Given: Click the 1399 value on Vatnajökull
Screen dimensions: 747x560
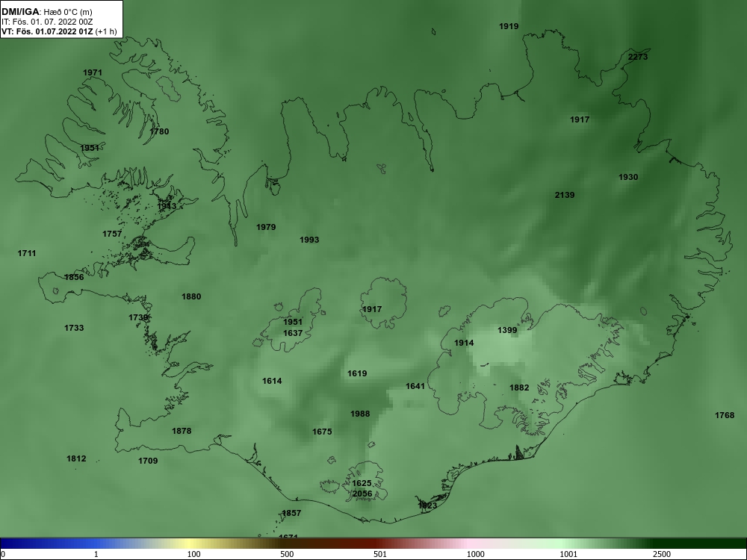Looking at the screenshot, I should 507,330.
